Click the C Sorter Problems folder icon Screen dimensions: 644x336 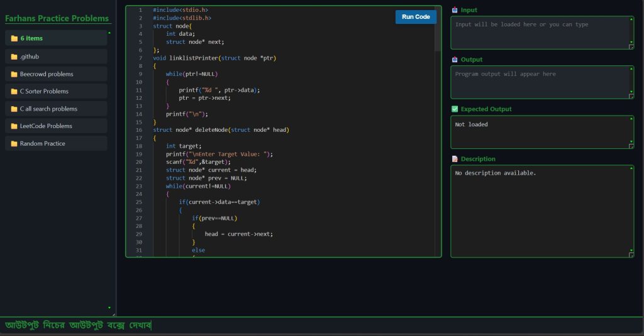tap(14, 92)
